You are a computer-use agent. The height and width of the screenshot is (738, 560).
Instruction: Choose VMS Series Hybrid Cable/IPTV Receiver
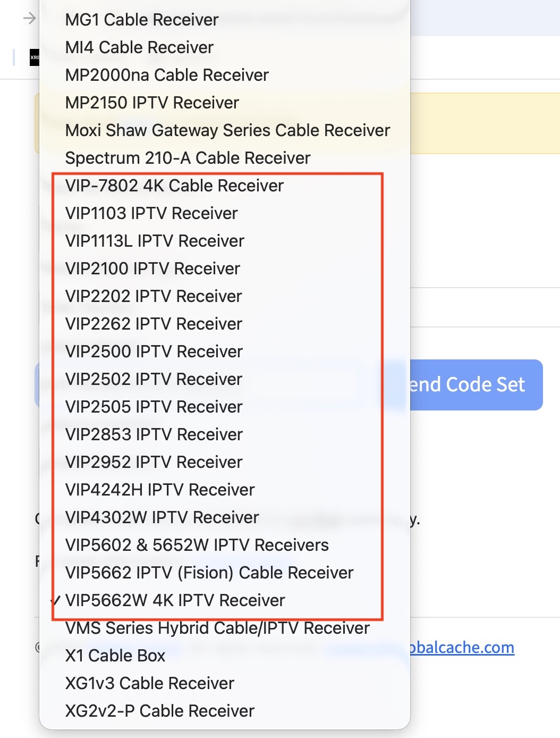[217, 628]
